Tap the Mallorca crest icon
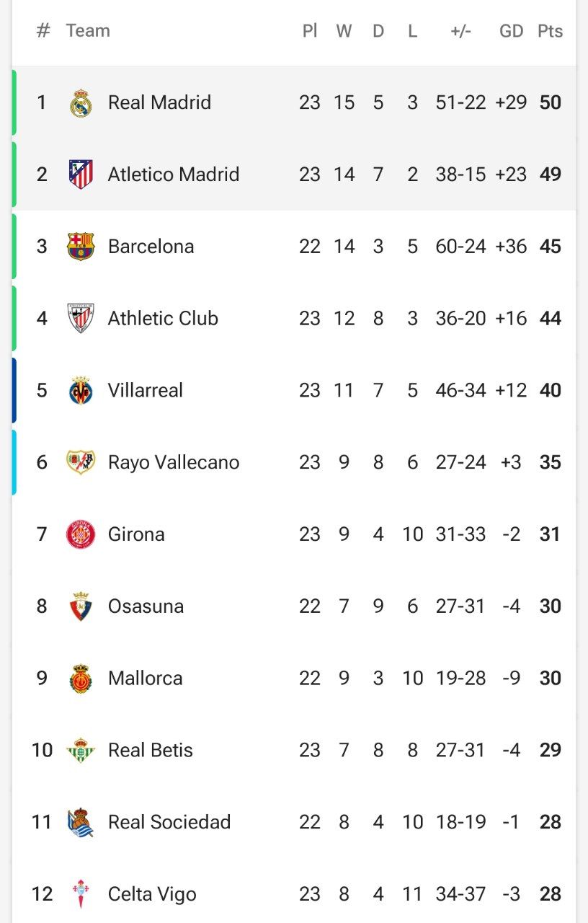 [81, 679]
